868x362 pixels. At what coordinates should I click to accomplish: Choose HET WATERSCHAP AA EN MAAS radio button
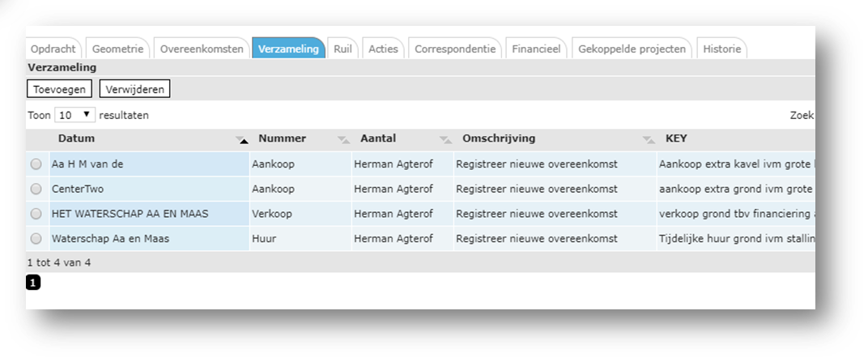36,214
